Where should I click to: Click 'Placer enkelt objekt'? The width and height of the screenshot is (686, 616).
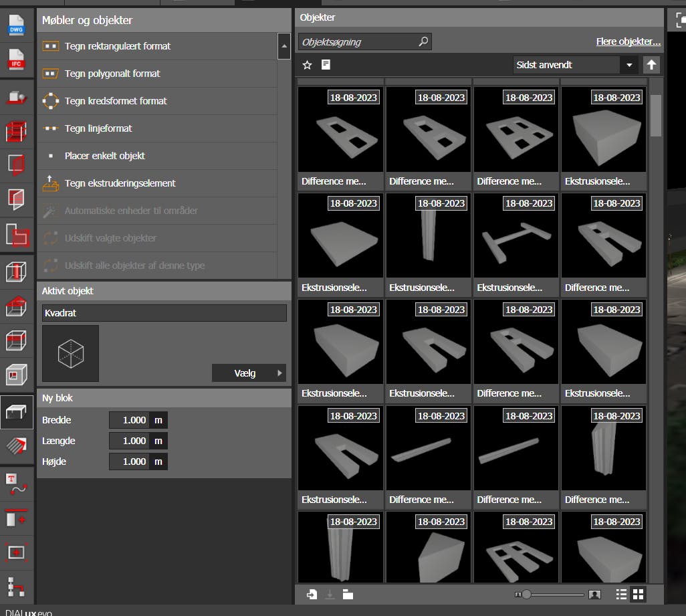(x=104, y=156)
